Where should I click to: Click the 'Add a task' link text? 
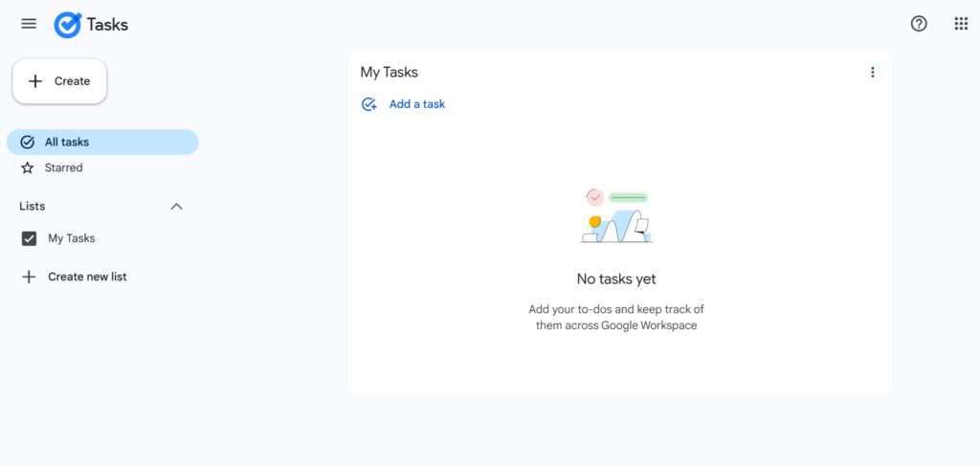tap(417, 104)
